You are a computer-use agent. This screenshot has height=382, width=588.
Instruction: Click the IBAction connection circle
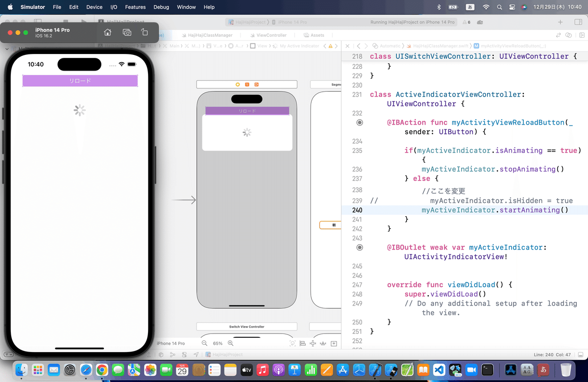coord(360,123)
